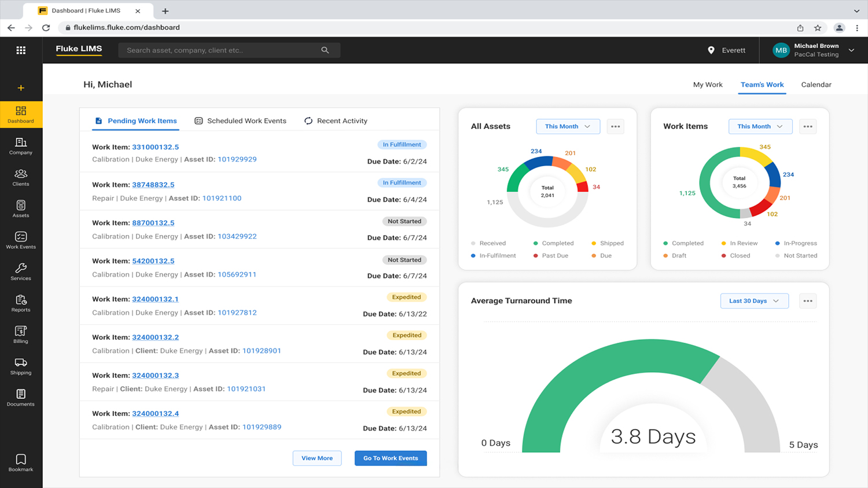Image resolution: width=868 pixels, height=488 pixels.
Task: Open the Services wrench icon
Action: (x=21, y=271)
